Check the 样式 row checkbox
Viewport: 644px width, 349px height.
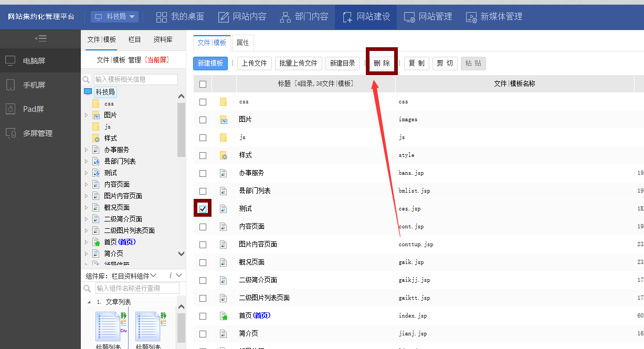coord(203,155)
